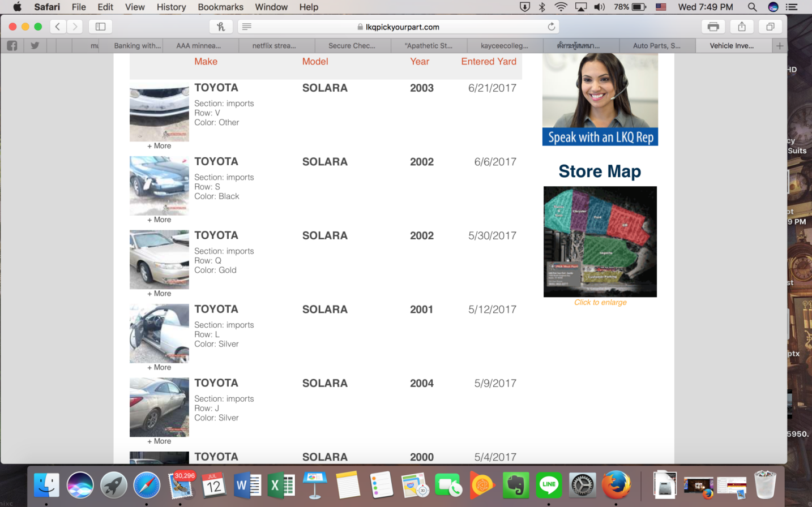Launch Microsoft Excel from Dock
812x507 pixels.
[x=281, y=485]
